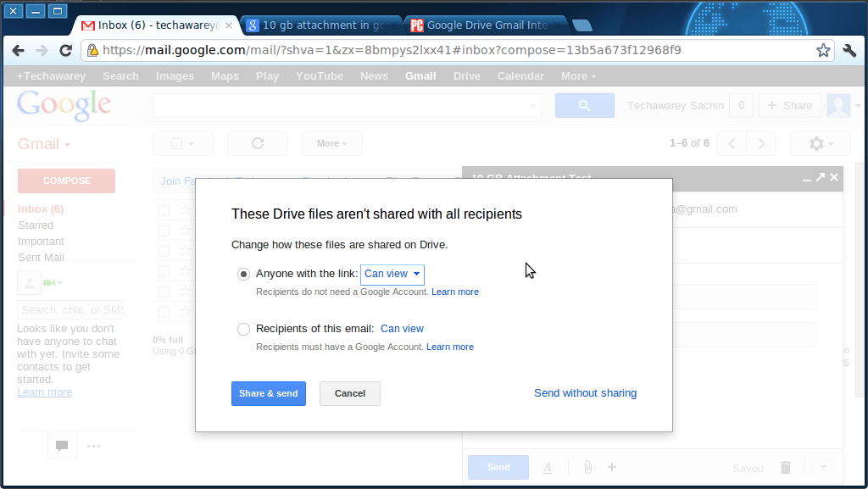Open Can view option for recipients
Viewport: 868px width, 489px height.
tap(402, 329)
